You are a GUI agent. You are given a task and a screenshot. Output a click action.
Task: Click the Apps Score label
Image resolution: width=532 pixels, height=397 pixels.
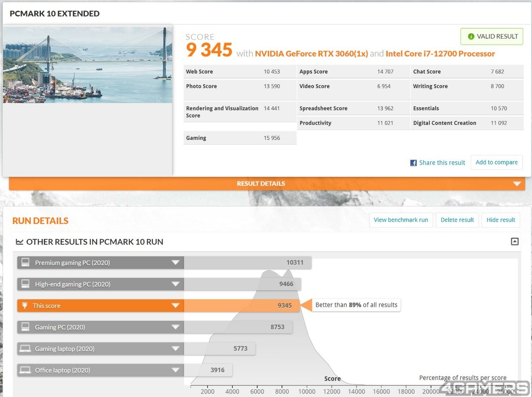[x=314, y=72]
